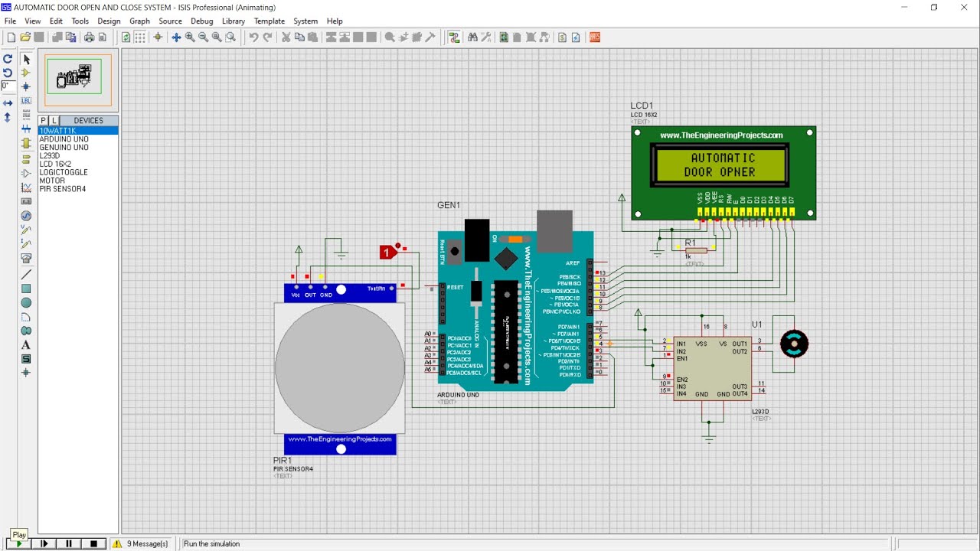
Task: Click the Zoom In magnifier icon
Action: tap(189, 37)
